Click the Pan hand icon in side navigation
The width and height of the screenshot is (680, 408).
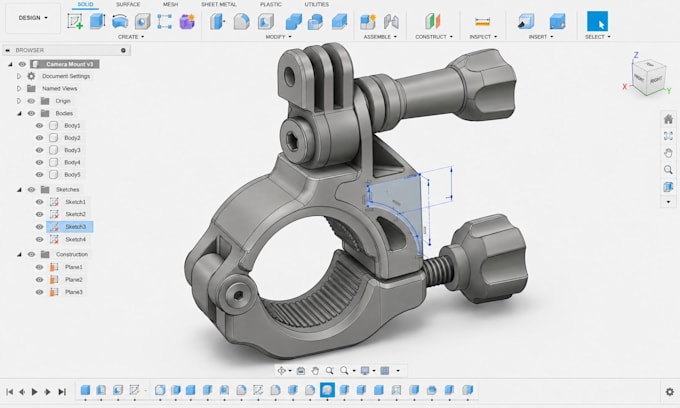coord(668,153)
